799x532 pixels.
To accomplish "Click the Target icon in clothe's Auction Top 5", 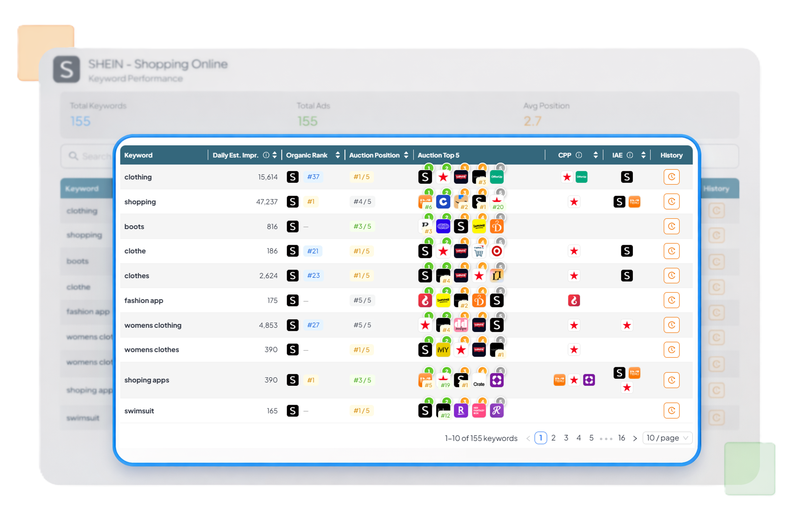I will pos(497,251).
